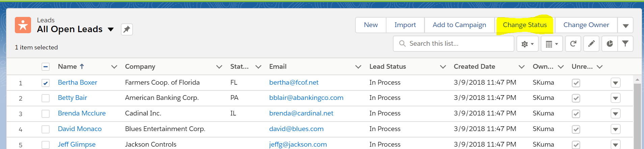Click the Change Status button
The width and height of the screenshot is (644, 149).
[525, 25]
